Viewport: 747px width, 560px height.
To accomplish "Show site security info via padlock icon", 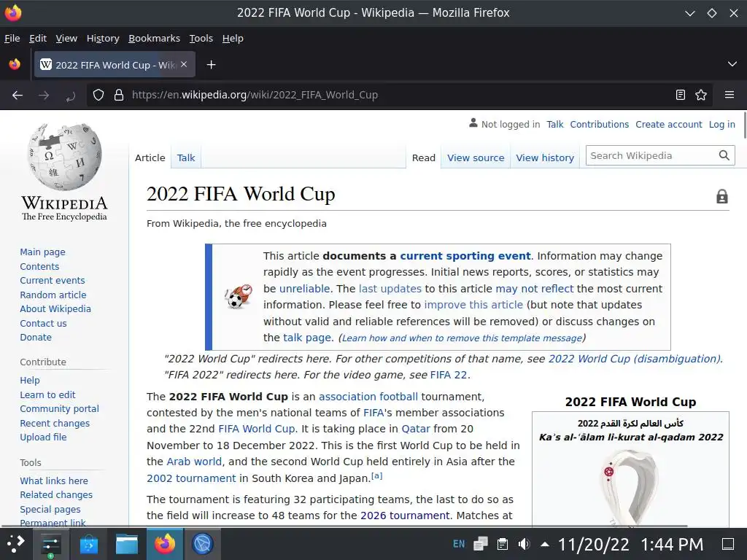I will (x=119, y=96).
